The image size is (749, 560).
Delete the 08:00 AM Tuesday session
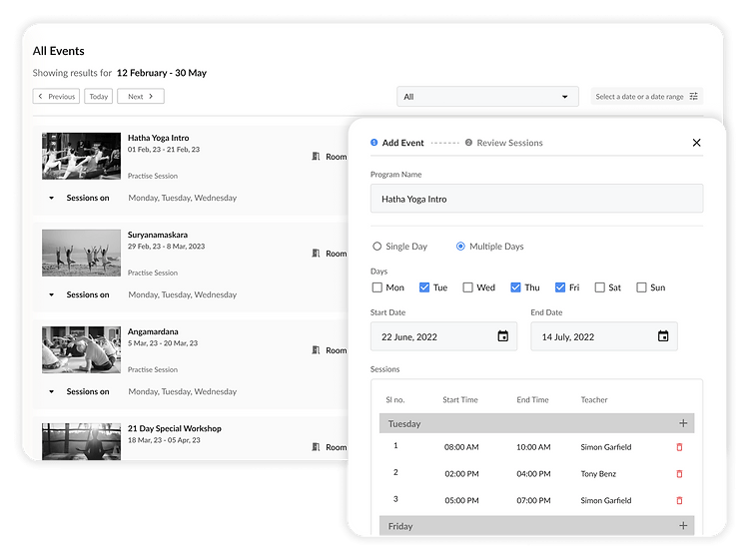coord(680,447)
